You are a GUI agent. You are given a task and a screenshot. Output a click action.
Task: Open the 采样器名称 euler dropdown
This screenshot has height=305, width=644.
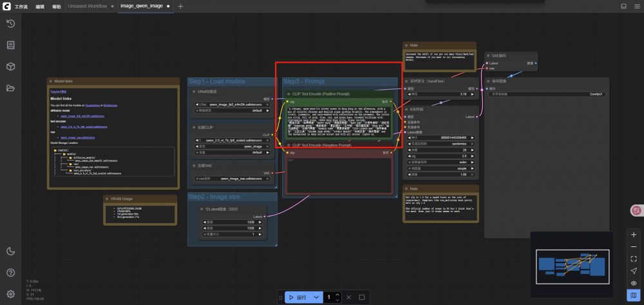pos(440,162)
